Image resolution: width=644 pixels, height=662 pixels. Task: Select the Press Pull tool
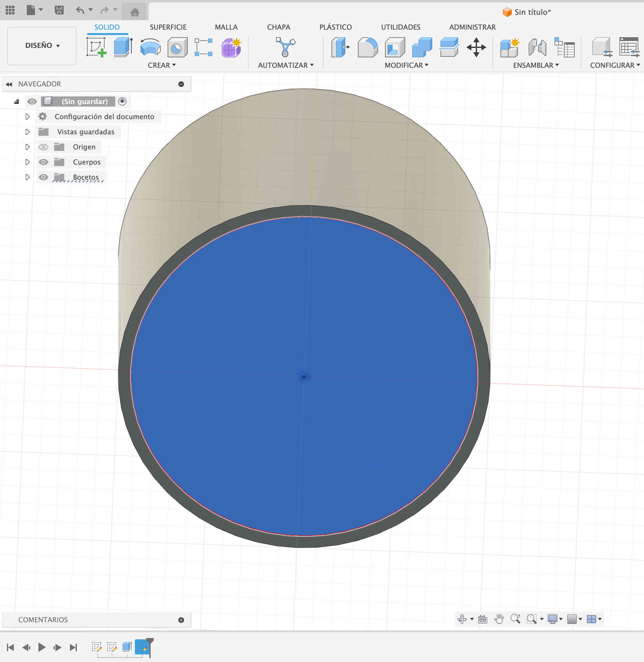[x=340, y=47]
